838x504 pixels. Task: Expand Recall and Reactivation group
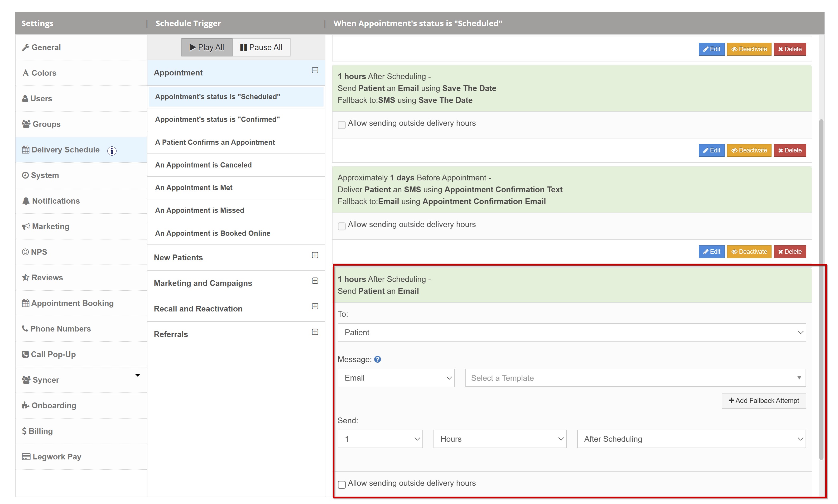(x=315, y=306)
